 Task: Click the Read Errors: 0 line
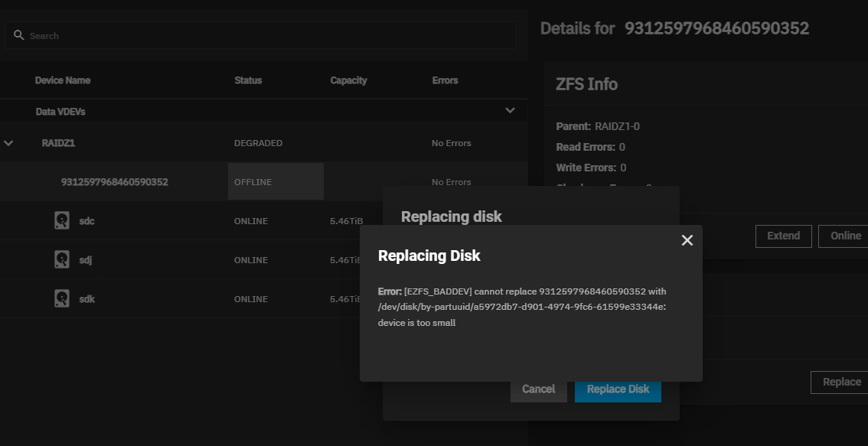tap(590, 147)
